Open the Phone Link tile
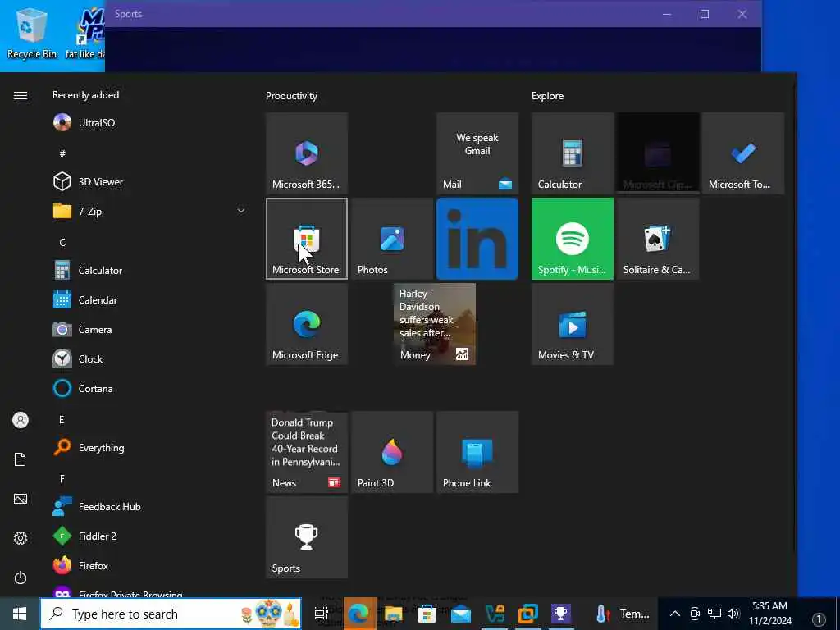Viewport: 840px width, 630px height. point(477,452)
